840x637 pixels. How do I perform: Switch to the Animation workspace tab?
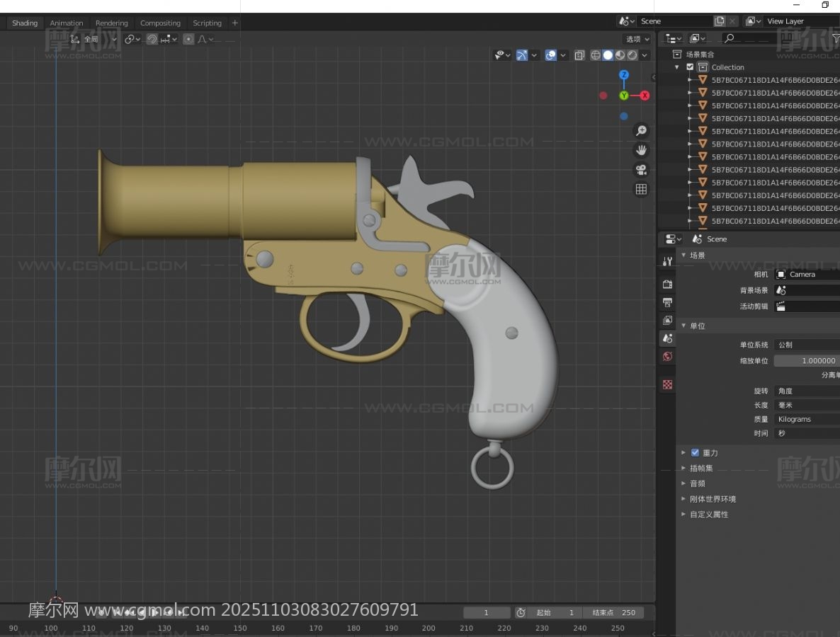point(67,23)
